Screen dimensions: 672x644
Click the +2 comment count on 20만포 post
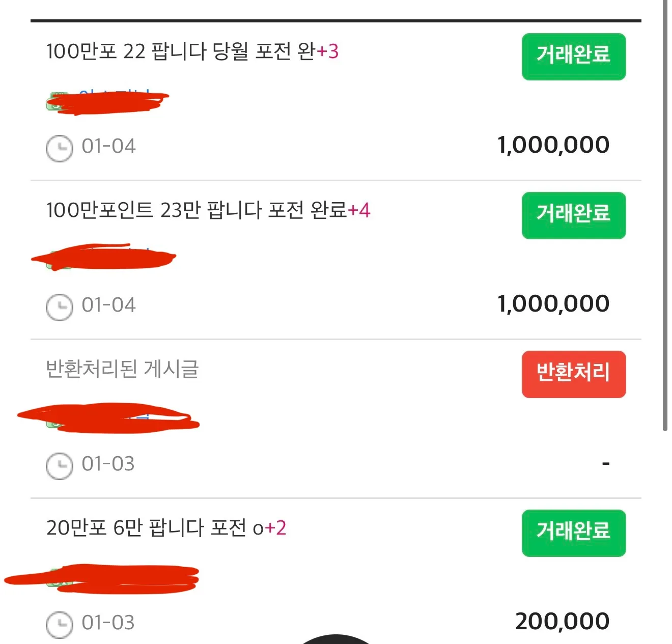275,528
